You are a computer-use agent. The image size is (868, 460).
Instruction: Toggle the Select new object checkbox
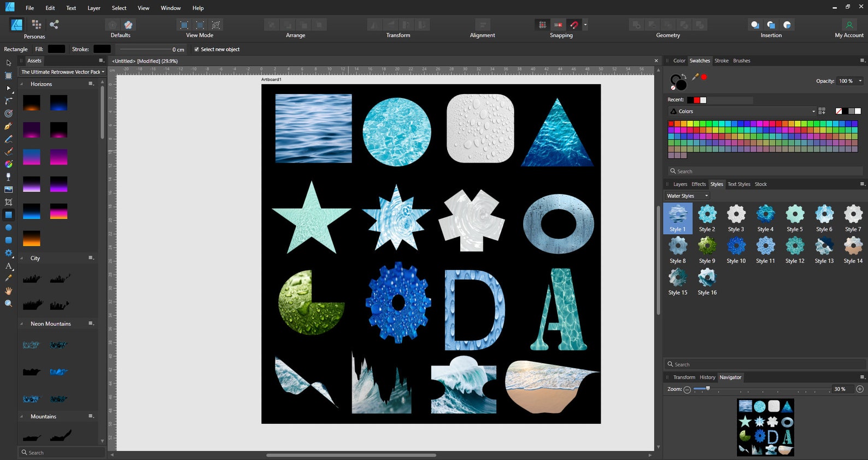tap(197, 49)
